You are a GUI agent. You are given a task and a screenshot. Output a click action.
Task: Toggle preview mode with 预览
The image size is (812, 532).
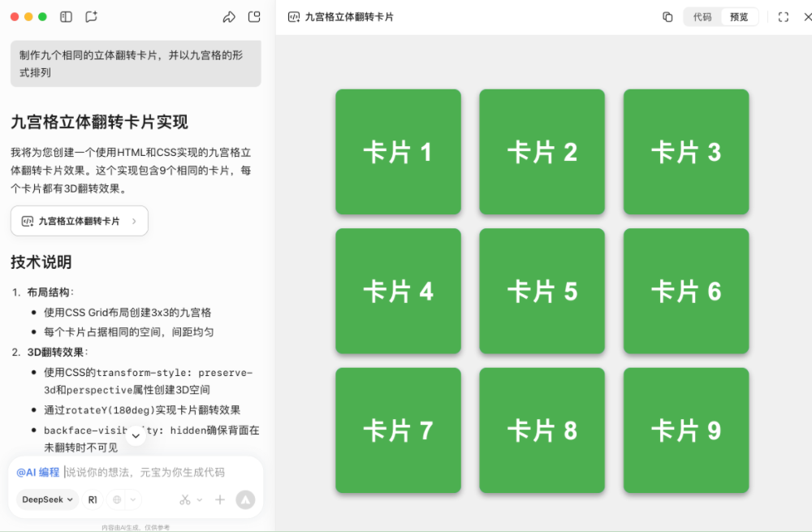click(x=740, y=16)
